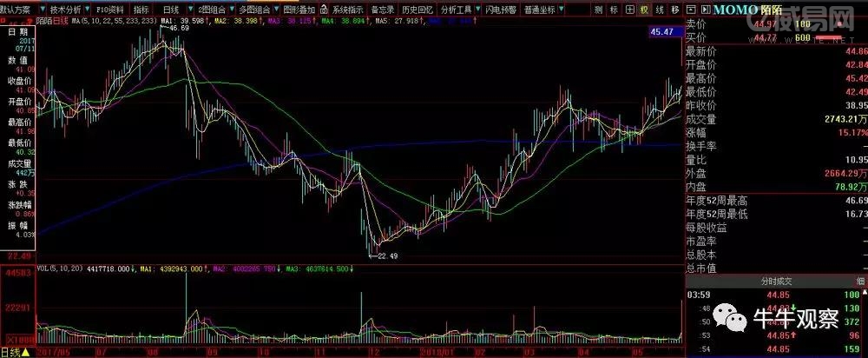Click the 成交量 value 2743.21万

point(845,119)
